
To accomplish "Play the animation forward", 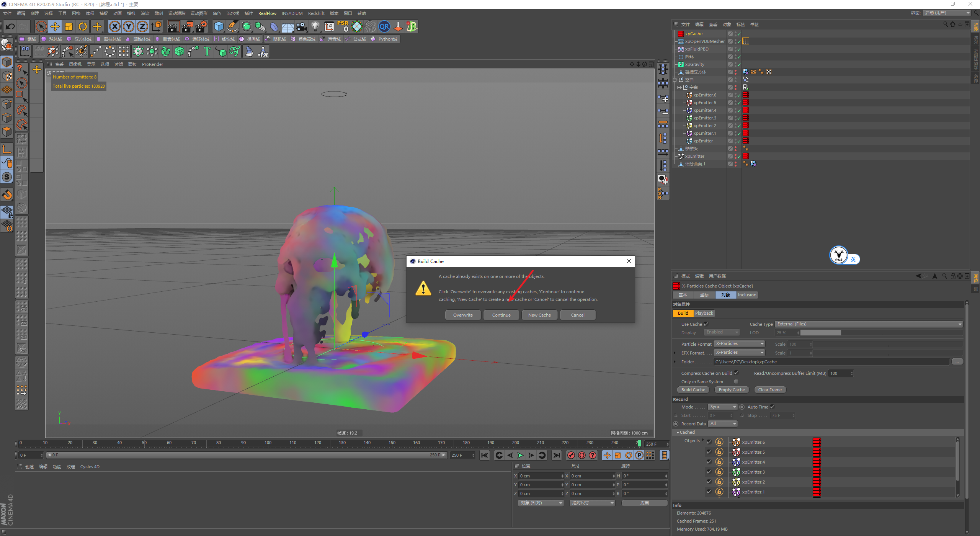I will pos(520,455).
